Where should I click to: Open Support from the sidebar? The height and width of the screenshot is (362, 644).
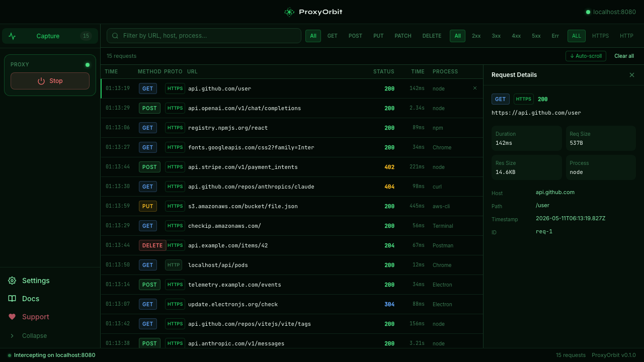(50, 317)
